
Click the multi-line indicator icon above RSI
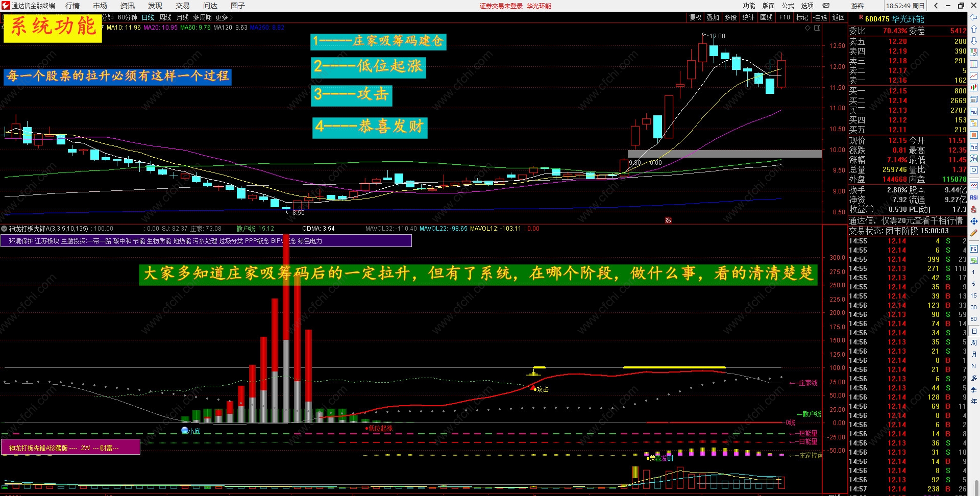(x=974, y=186)
